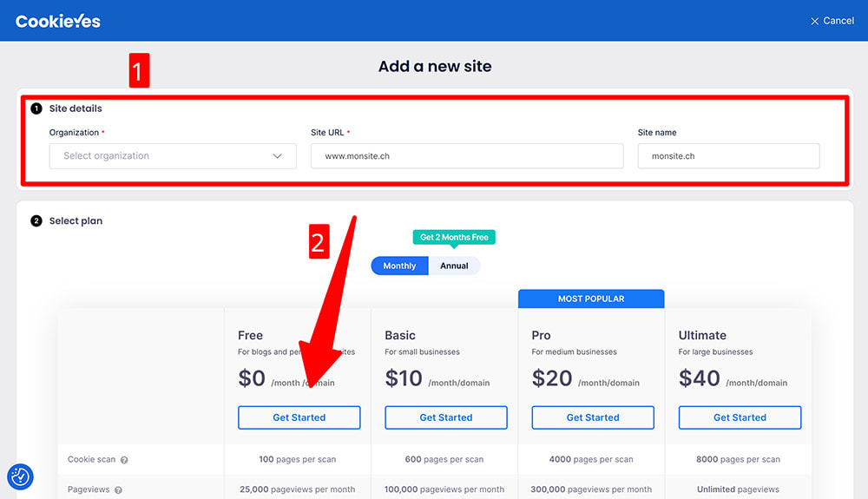Click the Most Popular banner

[591, 299]
